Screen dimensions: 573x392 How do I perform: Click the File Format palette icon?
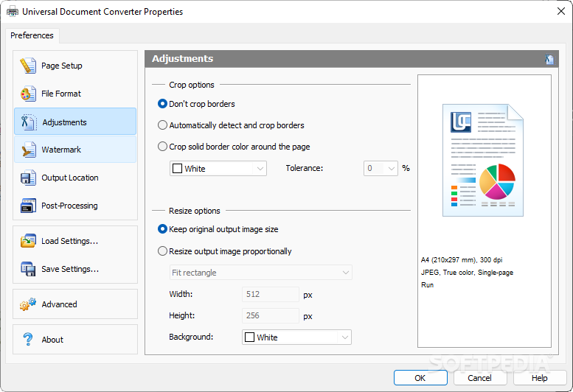28,94
